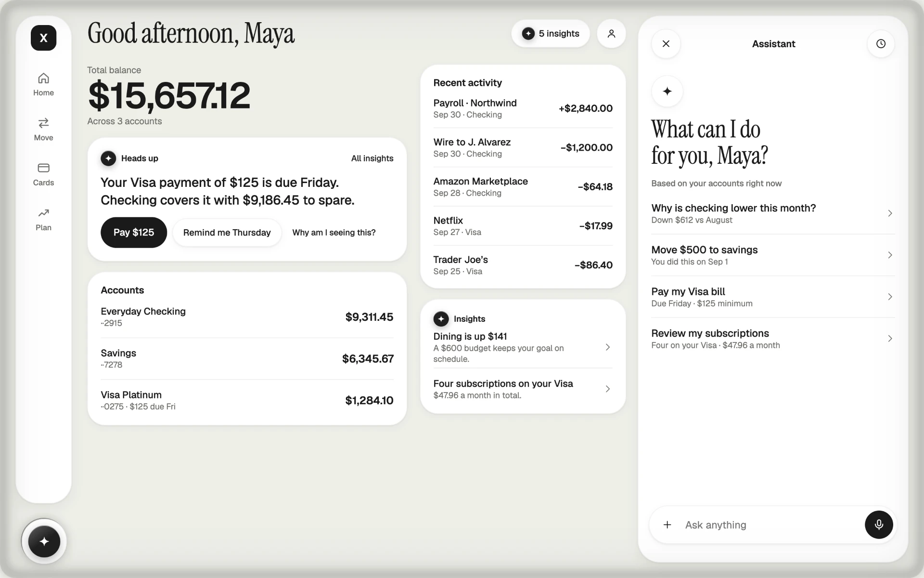924x578 pixels.
Task: Select the Payroll · Northwind transaction
Action: point(523,108)
